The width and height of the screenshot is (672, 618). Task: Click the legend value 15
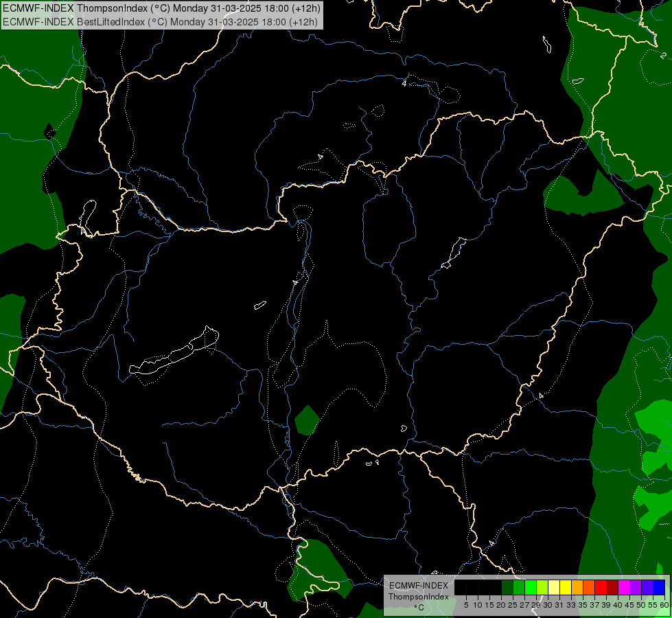point(490,605)
